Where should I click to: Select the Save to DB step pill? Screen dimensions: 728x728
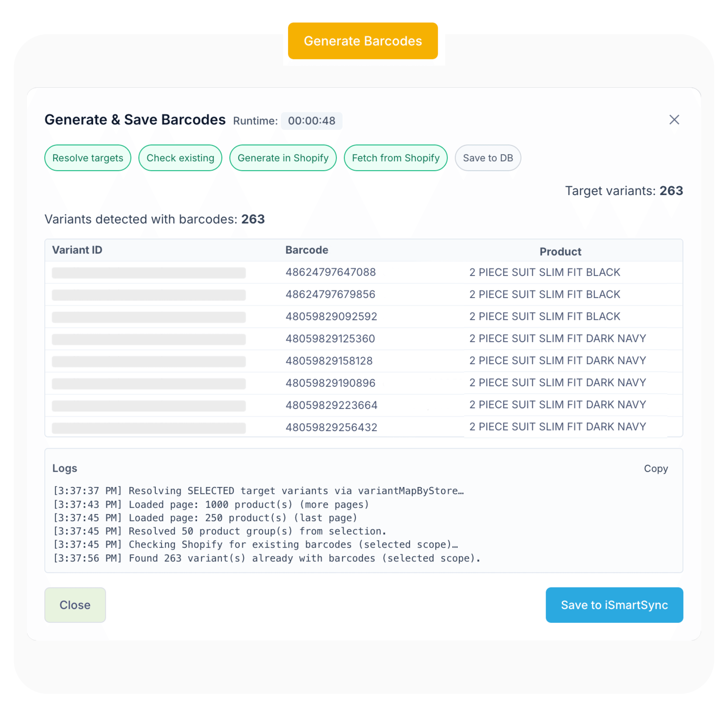(x=488, y=158)
